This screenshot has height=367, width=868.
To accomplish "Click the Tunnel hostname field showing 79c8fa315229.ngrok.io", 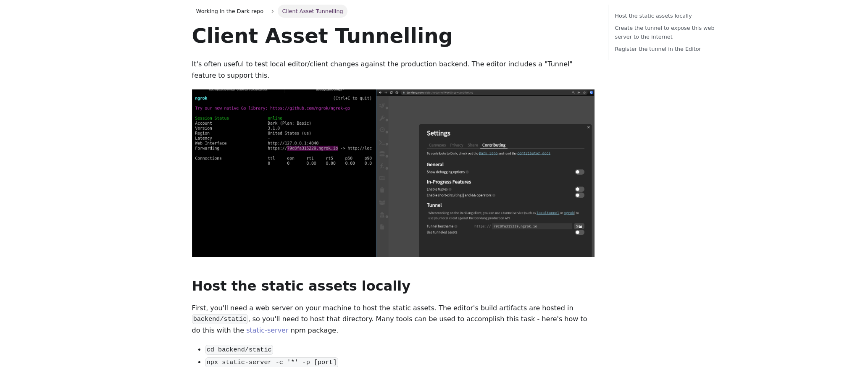I will 532,226.
